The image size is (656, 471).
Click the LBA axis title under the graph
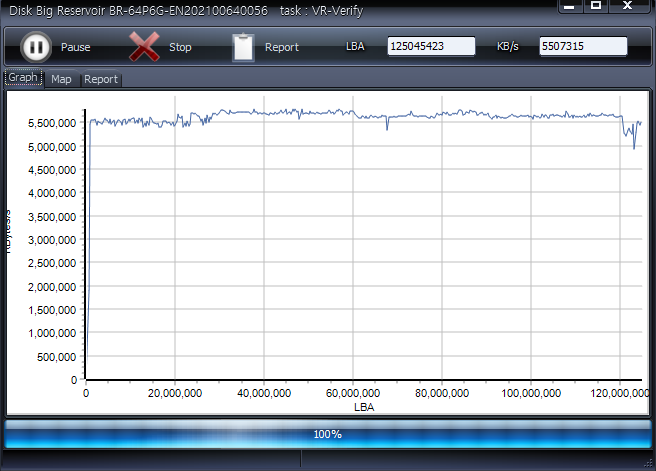click(x=363, y=407)
